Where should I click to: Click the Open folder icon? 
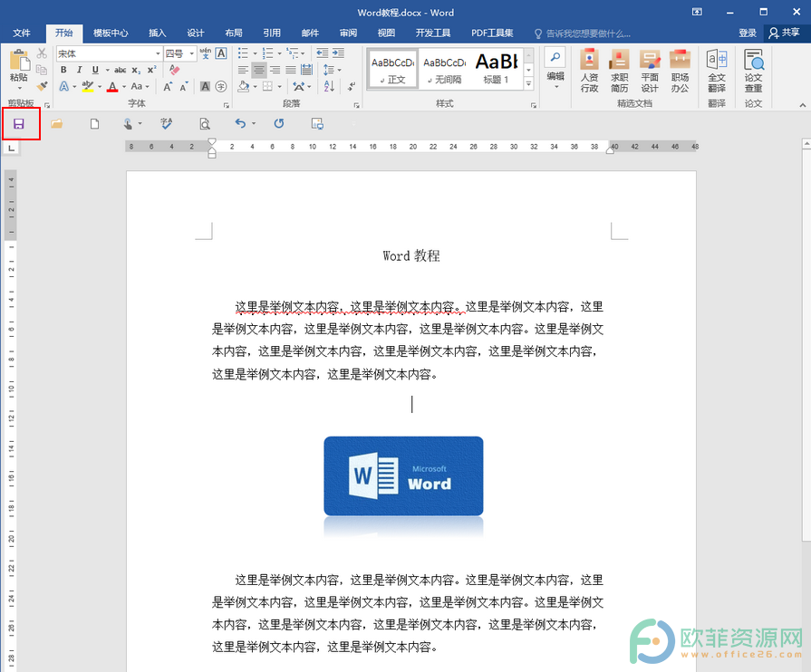(x=57, y=124)
